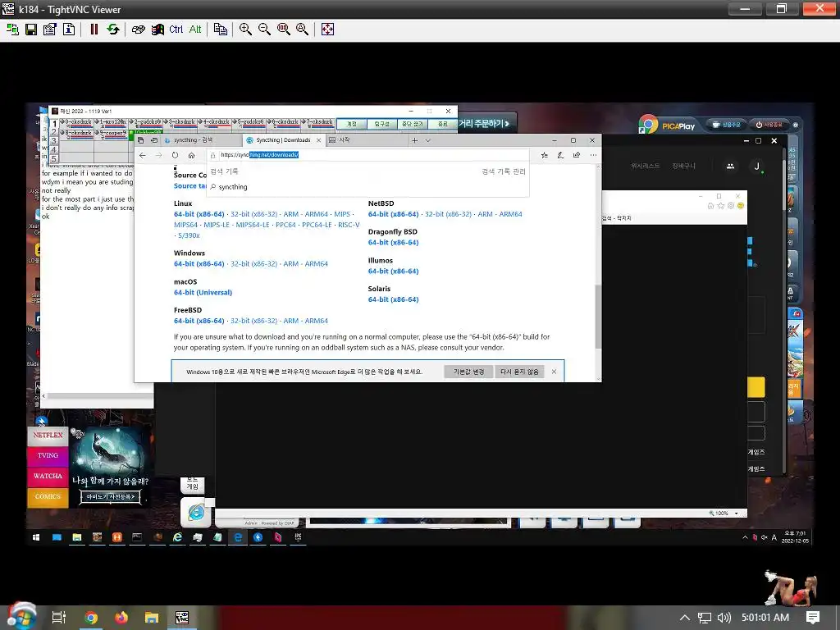
Task: Zoom in the remote view
Action: [245, 30]
